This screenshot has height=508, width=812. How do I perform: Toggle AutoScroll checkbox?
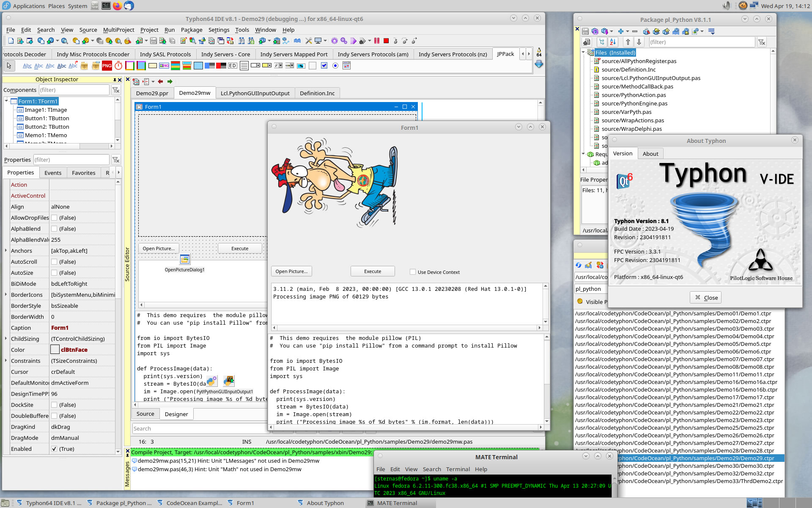[x=54, y=262]
